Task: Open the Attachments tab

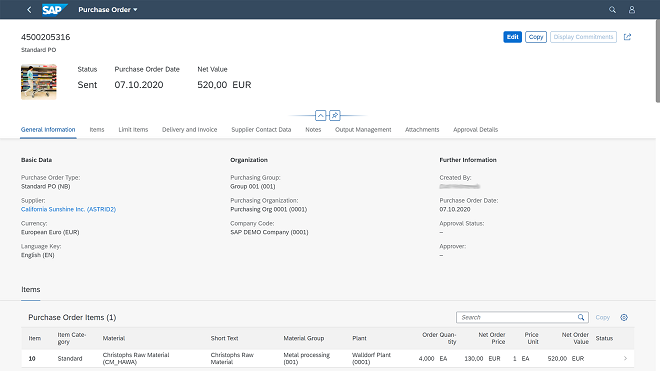Action: click(x=422, y=130)
